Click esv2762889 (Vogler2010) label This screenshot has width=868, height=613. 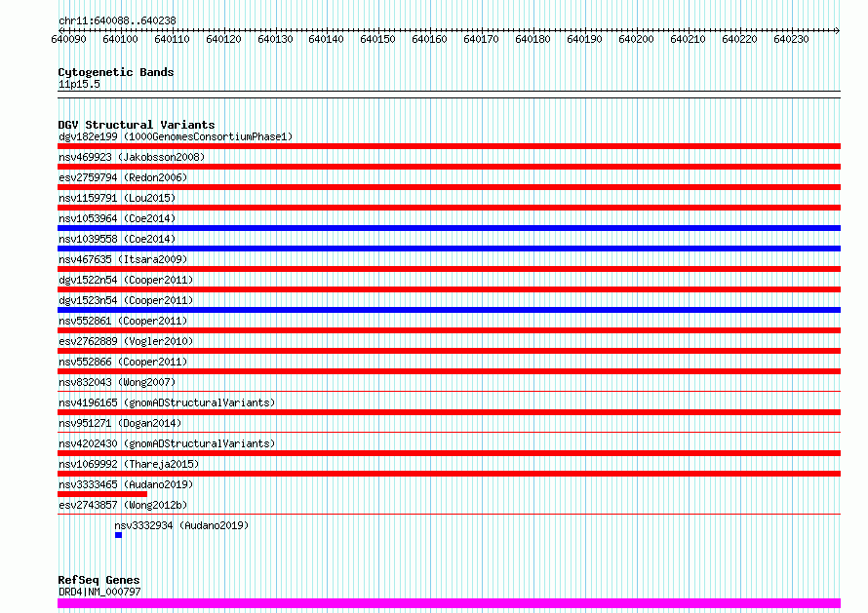[126, 341]
